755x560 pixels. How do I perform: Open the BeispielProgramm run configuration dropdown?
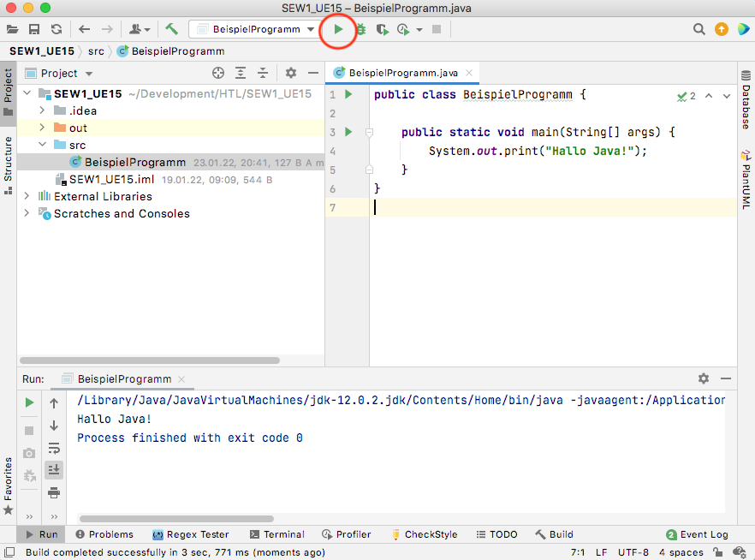[x=257, y=29]
